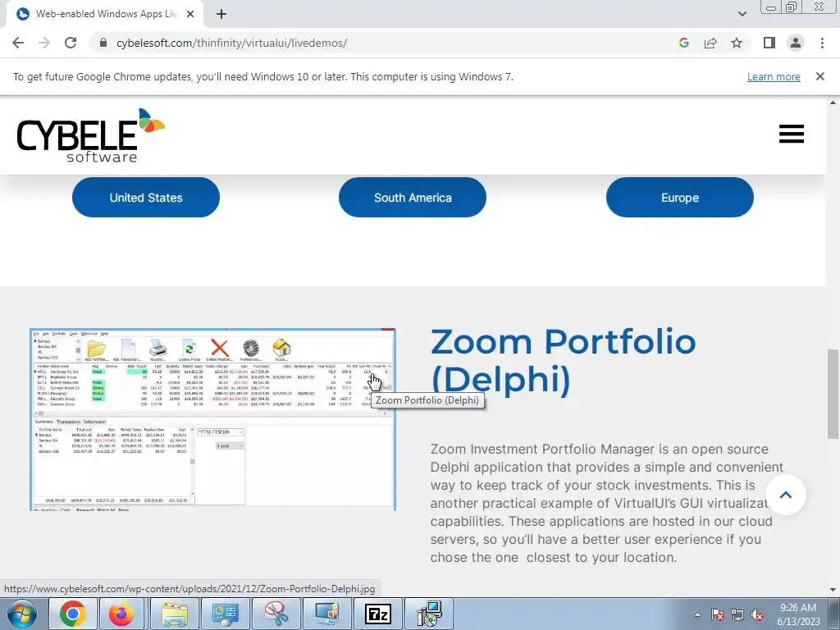The height and width of the screenshot is (630, 840).
Task: Choose the South America server button
Action: click(x=413, y=197)
